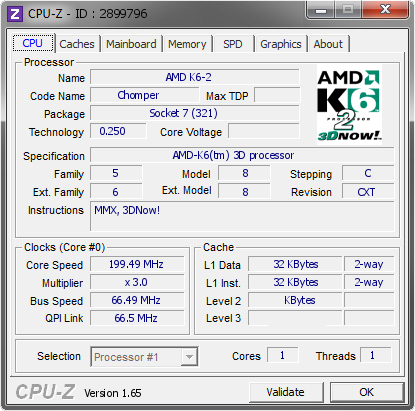The height and width of the screenshot is (411, 415).
Task: Click the CPU-Z purple Z title bar icon
Action: (x=15, y=14)
